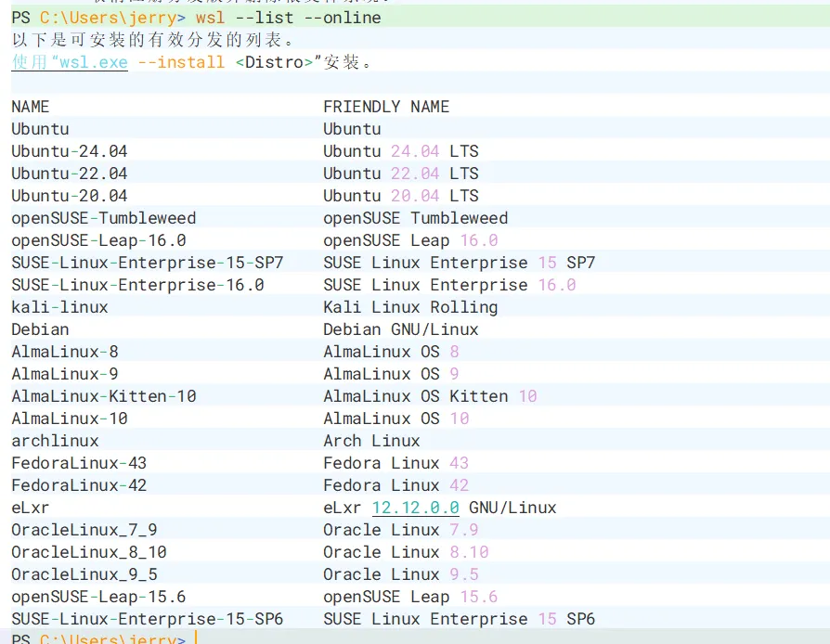
Task: Click the friendly name "openSUSE Leap 16.0"
Action: pyautogui.click(x=410, y=240)
